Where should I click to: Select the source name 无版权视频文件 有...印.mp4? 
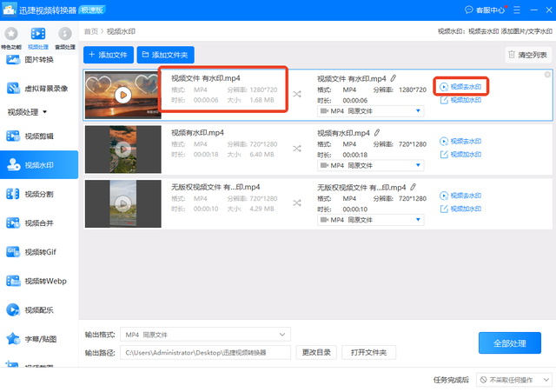(215, 187)
